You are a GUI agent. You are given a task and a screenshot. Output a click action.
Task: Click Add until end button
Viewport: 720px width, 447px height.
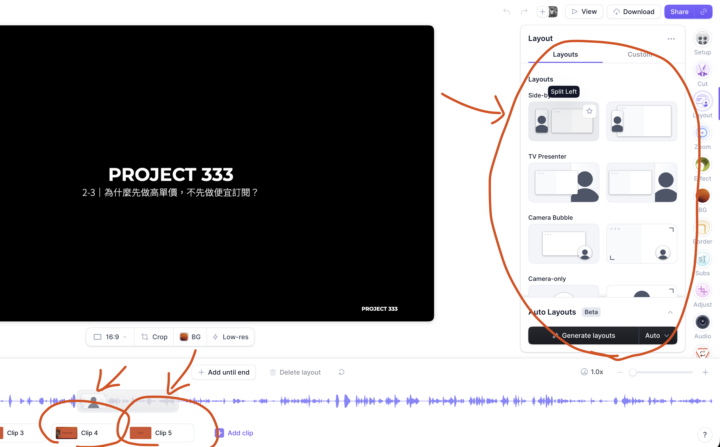click(x=224, y=372)
